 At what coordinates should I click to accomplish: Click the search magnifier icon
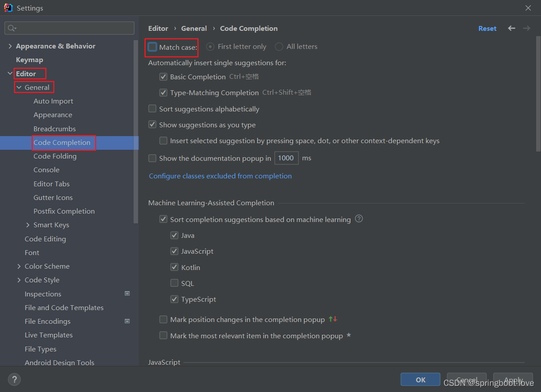(x=12, y=28)
